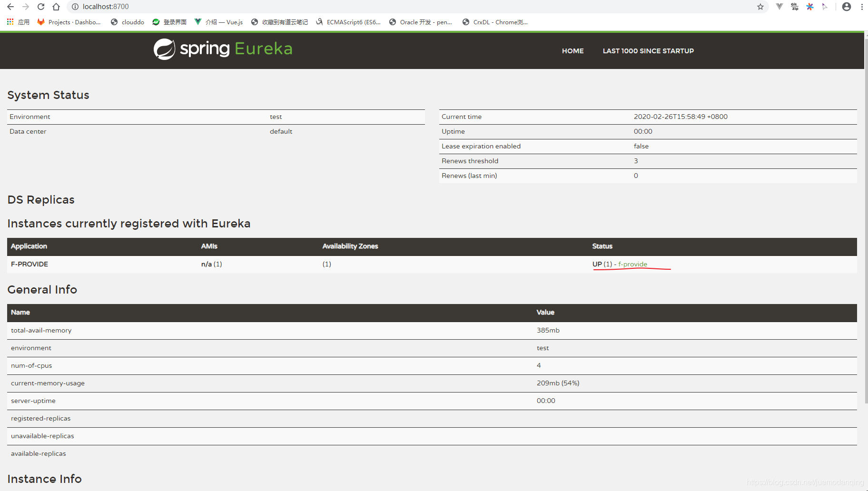The width and height of the screenshot is (868, 491).
Task: Select the F-PROVIDE application cell
Action: point(30,264)
